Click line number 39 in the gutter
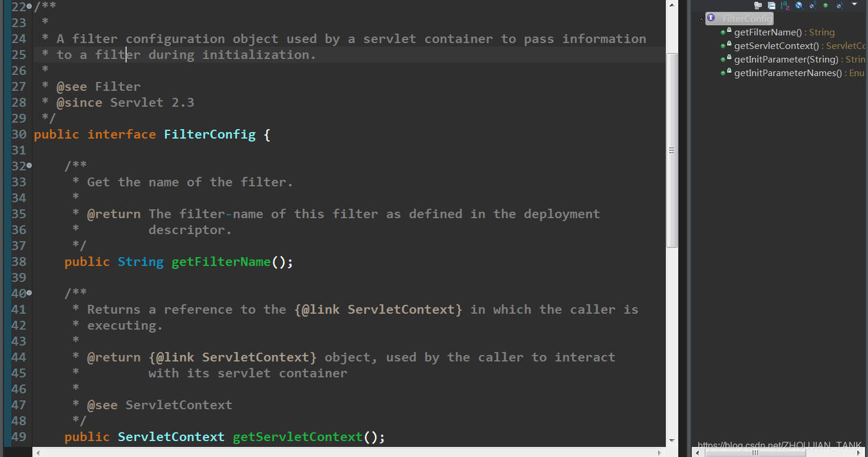The image size is (868, 457). coord(19,278)
